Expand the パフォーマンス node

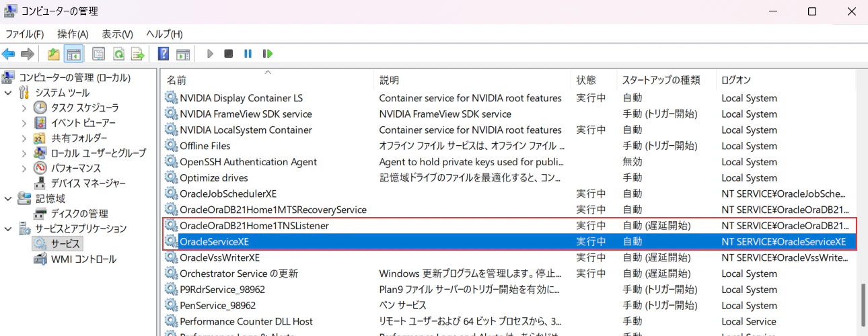24,168
